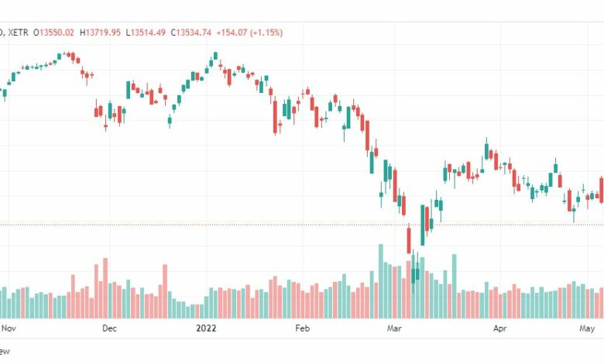Viewport: 604px width, 364px height.
Task: Click the red dotted current price line
Action: click(302, 225)
